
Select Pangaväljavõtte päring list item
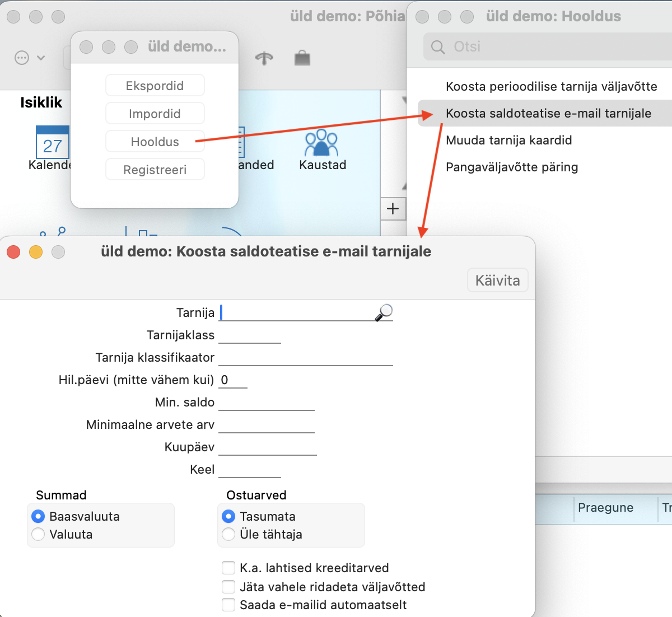[x=511, y=167]
